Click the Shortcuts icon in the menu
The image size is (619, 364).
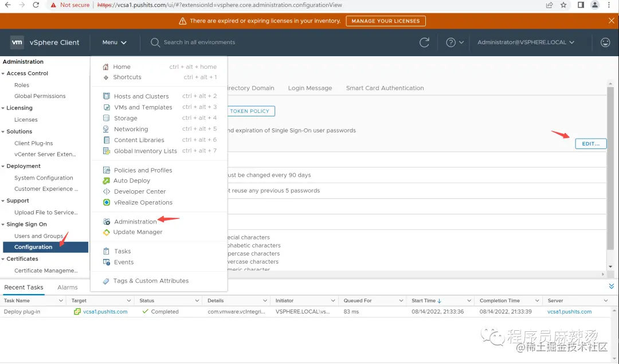coord(105,77)
